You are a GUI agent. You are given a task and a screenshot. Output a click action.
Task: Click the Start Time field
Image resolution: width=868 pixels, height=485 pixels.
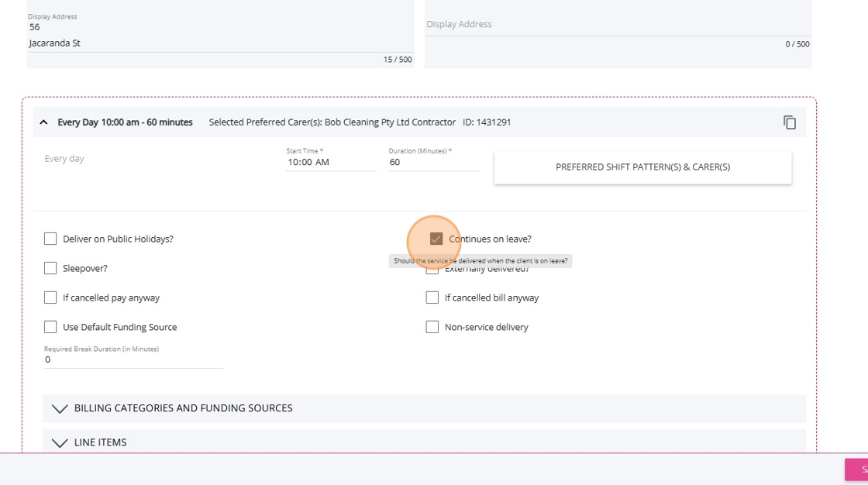click(330, 163)
